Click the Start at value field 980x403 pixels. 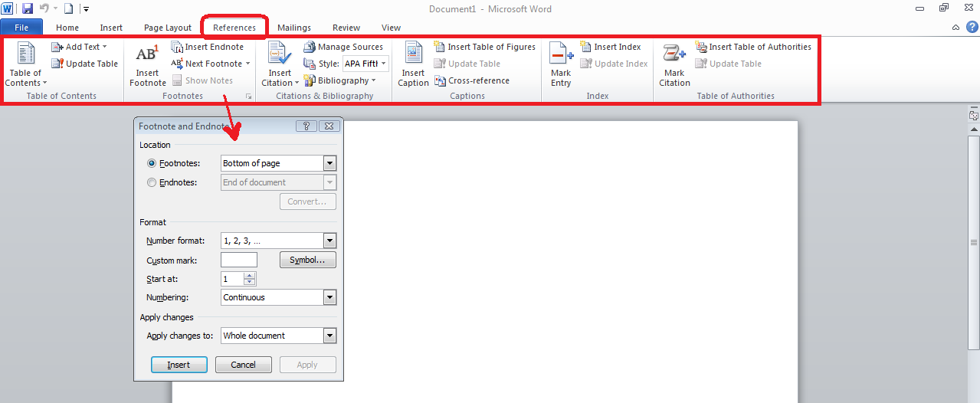pyautogui.click(x=232, y=279)
